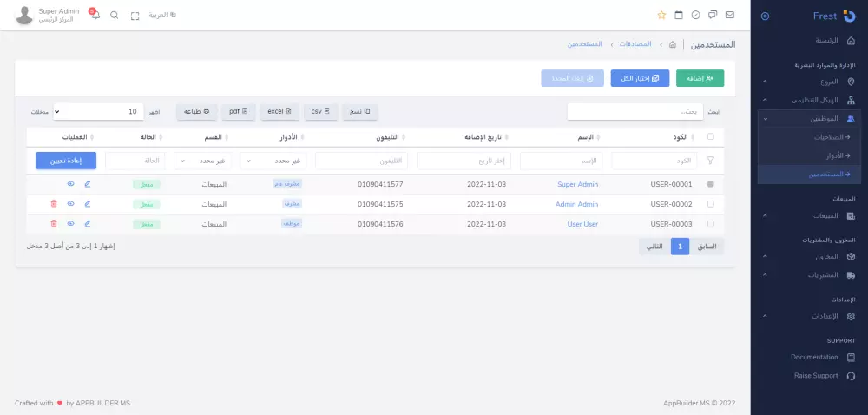Expand المخزون sidebar menu
Viewport: 868px width, 415px height.
[x=809, y=257]
